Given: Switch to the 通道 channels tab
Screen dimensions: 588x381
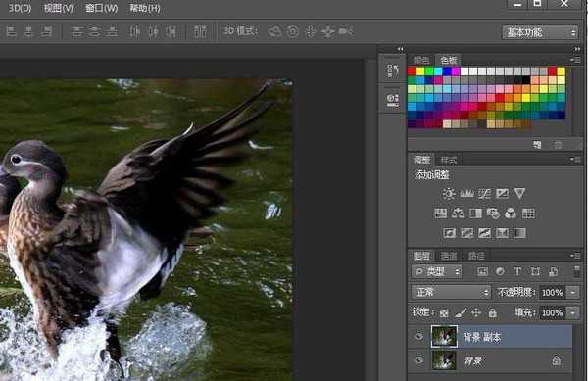Looking at the screenshot, I should click(x=449, y=256).
